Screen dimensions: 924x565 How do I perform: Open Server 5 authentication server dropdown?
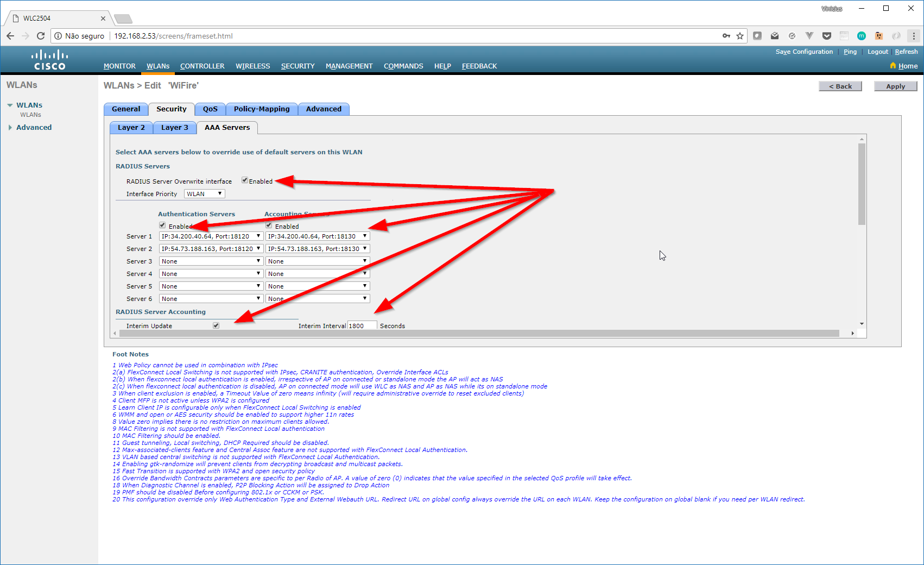pyautogui.click(x=211, y=286)
